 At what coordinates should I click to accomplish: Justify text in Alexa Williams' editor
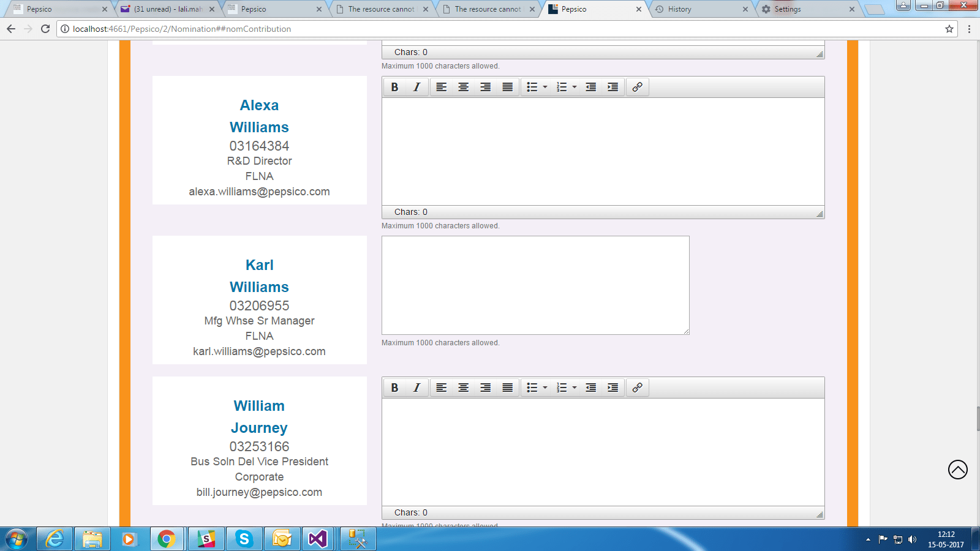pyautogui.click(x=508, y=87)
